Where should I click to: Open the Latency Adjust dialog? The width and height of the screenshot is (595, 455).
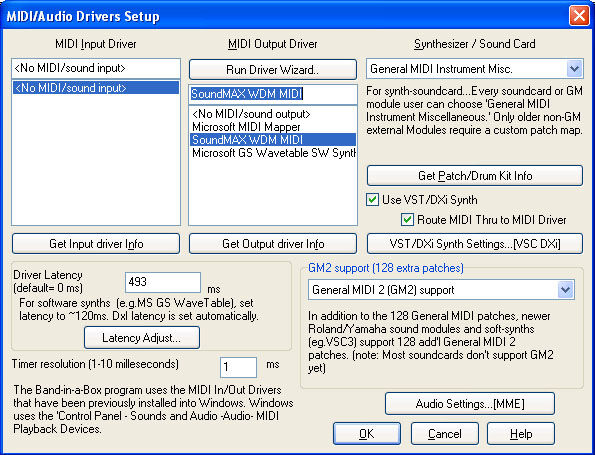[x=142, y=337]
